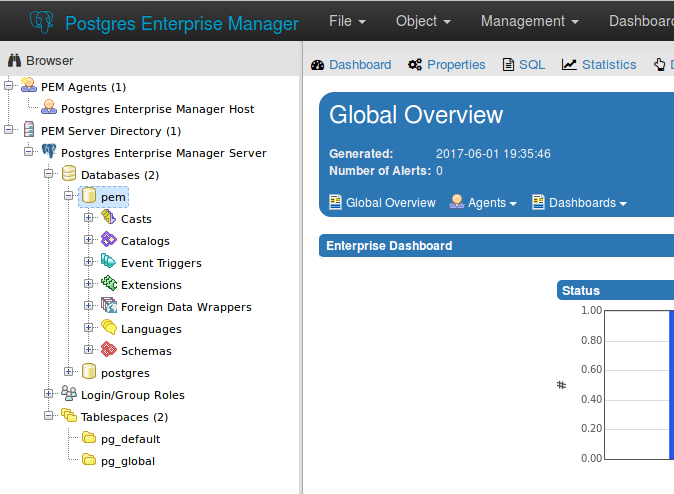Click the Dashboard tab gauge icon
Screen dimensions: 674x494
click(318, 65)
